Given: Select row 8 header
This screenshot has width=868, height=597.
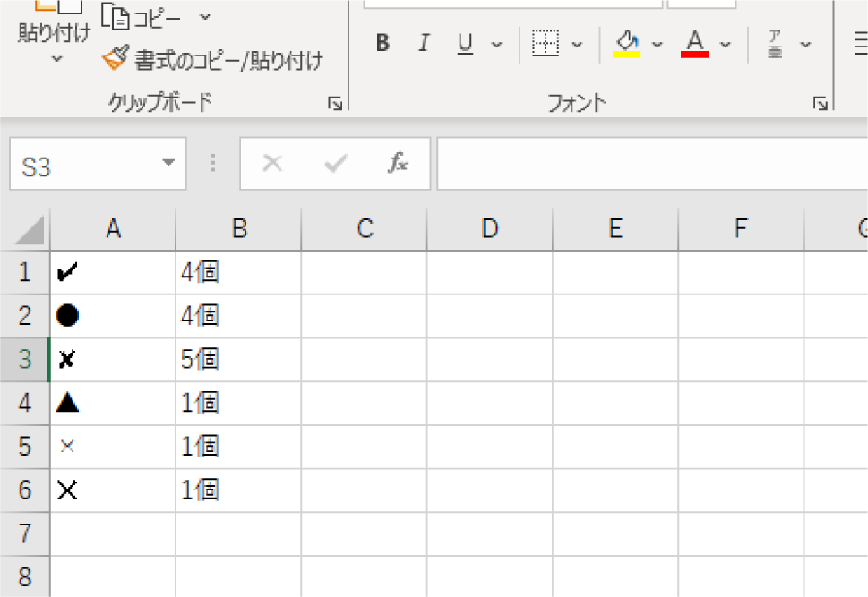Looking at the screenshot, I should coord(25,577).
